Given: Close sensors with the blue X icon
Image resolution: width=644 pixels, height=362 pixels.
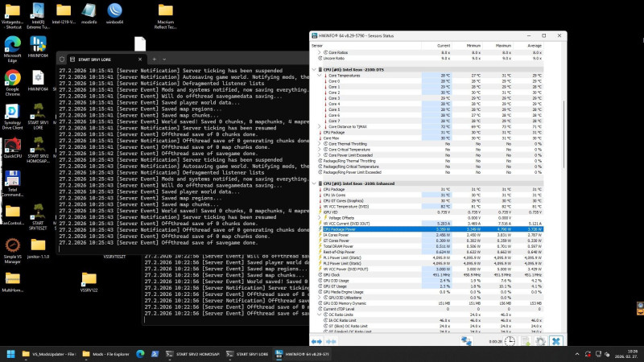Looking at the screenshot, I should pyautogui.click(x=555, y=341).
